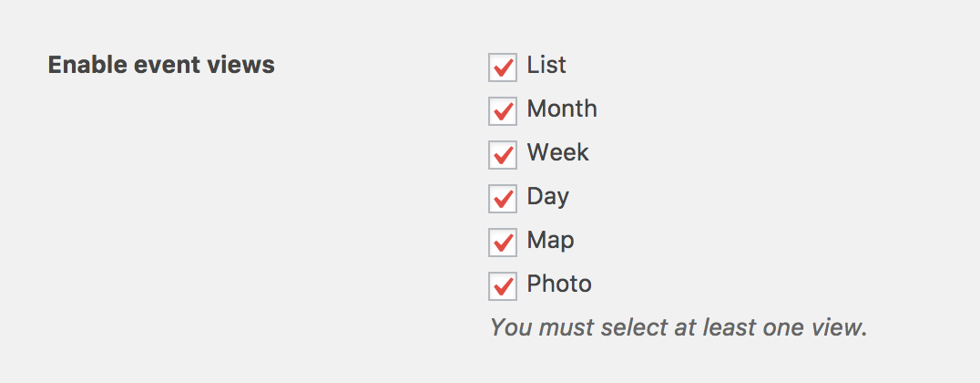Uncheck the List view checkbox

(x=503, y=67)
